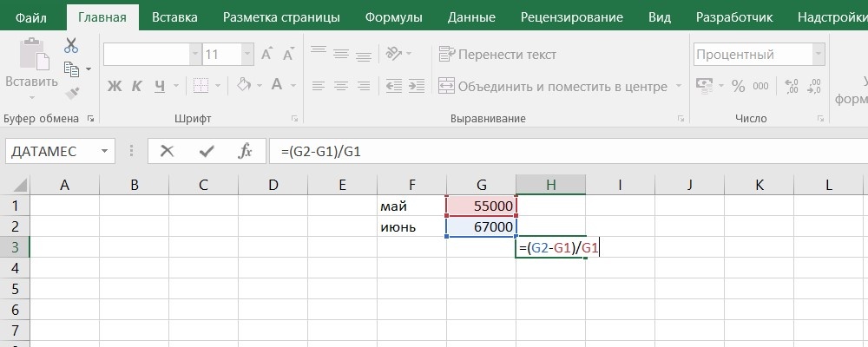This screenshot has width=868, height=347.
Task: Switch to the Формулы tab
Action: 393,17
